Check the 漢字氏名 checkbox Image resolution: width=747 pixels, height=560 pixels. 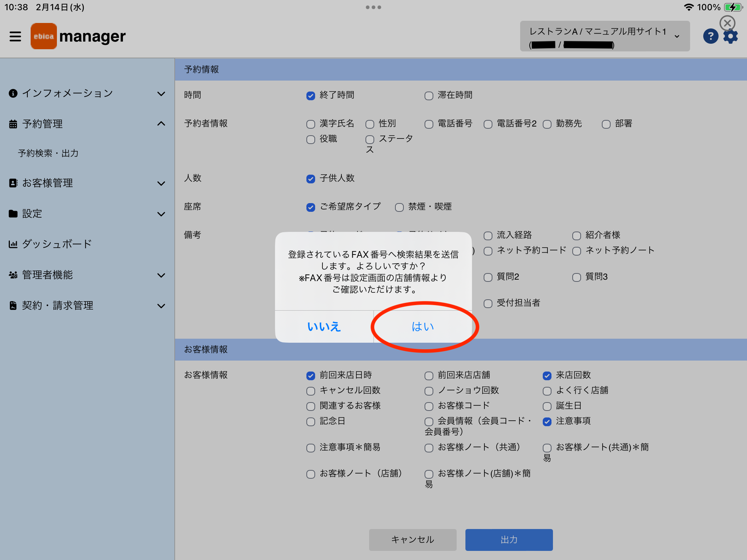point(311,124)
